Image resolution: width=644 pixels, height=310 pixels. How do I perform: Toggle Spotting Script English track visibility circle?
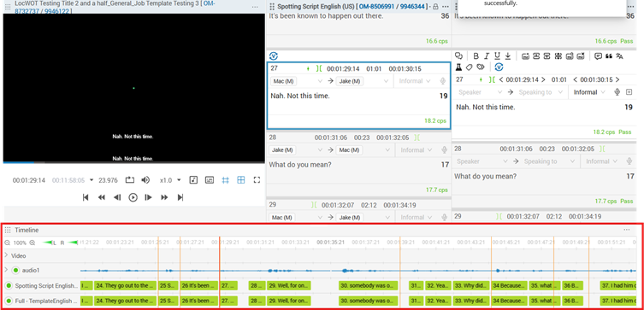click(9, 285)
